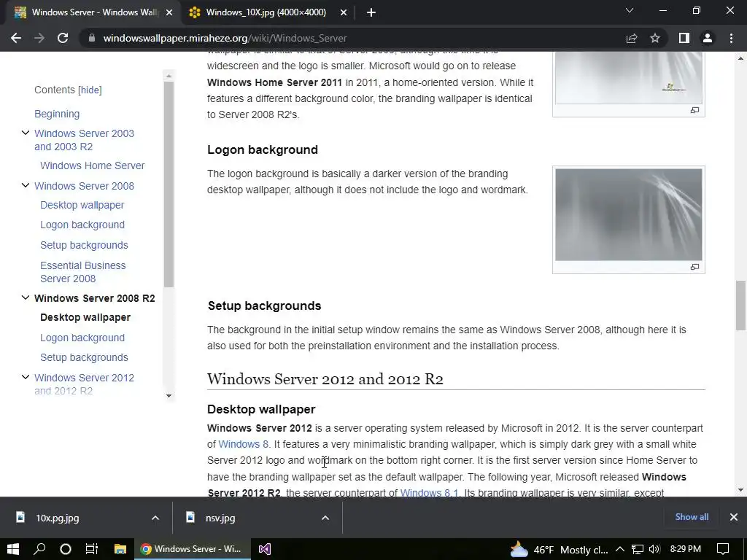Open the weather widget
The width and height of the screenshot is (747, 560).
click(x=560, y=550)
